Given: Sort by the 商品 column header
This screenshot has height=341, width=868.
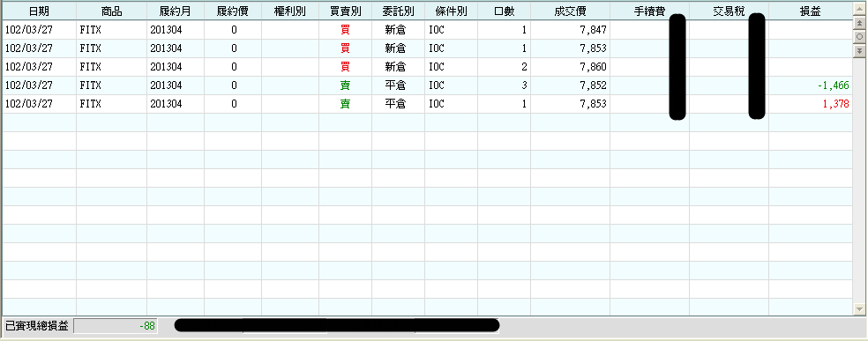Looking at the screenshot, I should (112, 11).
